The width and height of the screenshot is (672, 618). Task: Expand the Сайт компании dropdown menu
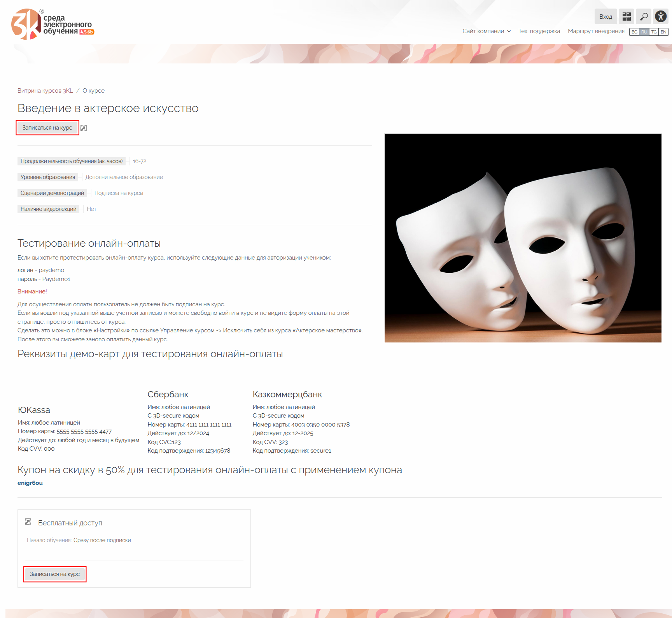(x=486, y=31)
